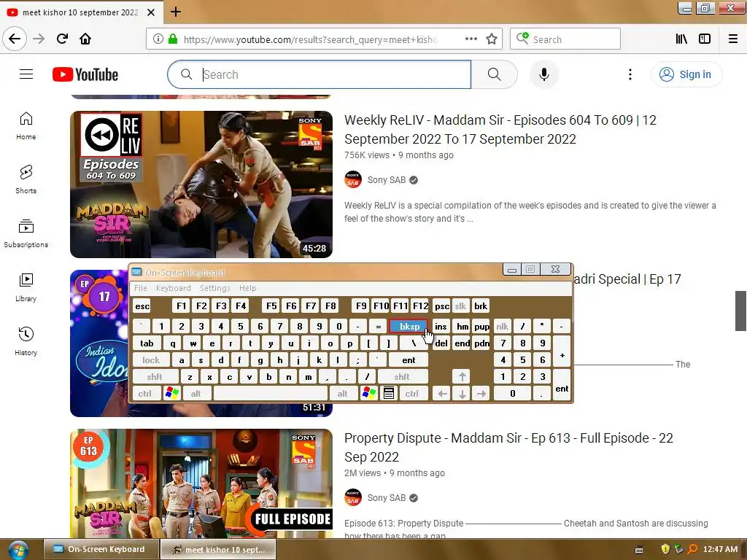This screenshot has height=560, width=747.
Task: Open a new browser tab with plus button
Action: coord(176,12)
